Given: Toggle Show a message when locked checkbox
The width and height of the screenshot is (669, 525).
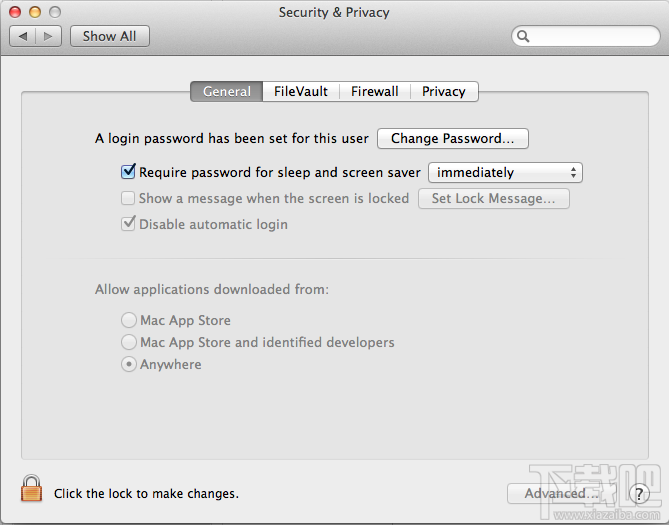Looking at the screenshot, I should point(128,198).
